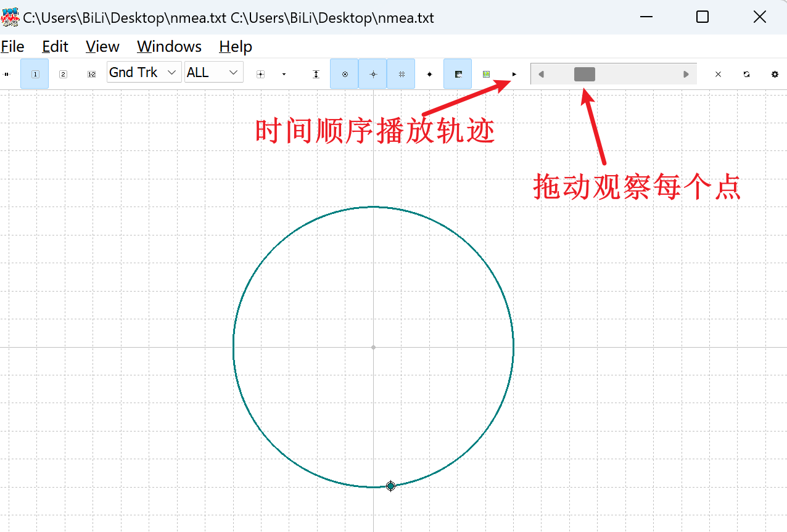The width and height of the screenshot is (787, 532).
Task: Open settings via the gear icon
Action: pyautogui.click(x=774, y=73)
